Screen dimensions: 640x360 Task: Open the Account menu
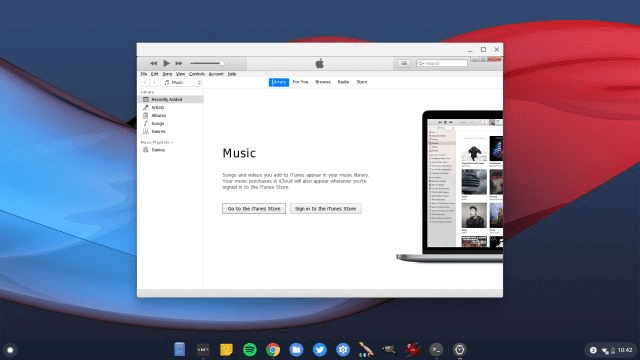[216, 74]
